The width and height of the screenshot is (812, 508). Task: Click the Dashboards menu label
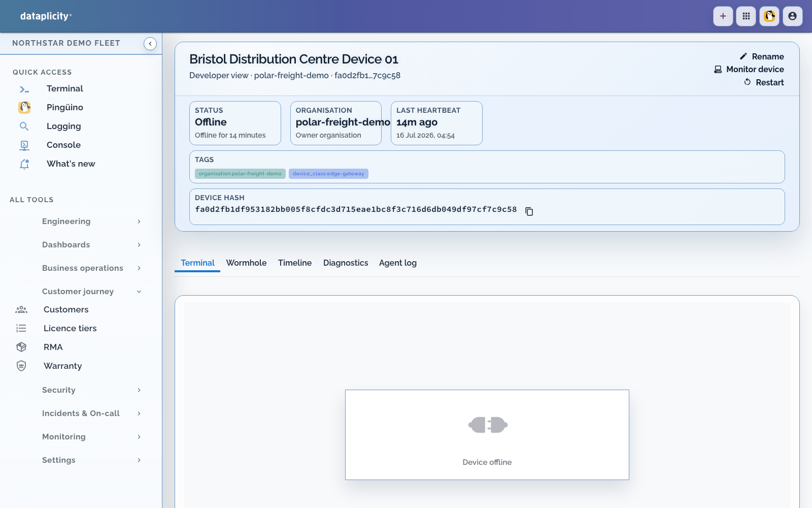point(66,245)
